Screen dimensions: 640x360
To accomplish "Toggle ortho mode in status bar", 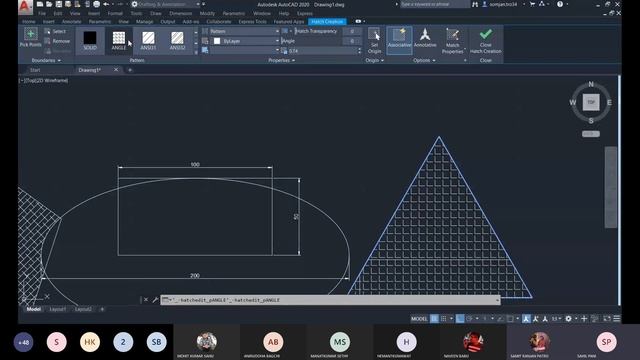I will pos(460,319).
